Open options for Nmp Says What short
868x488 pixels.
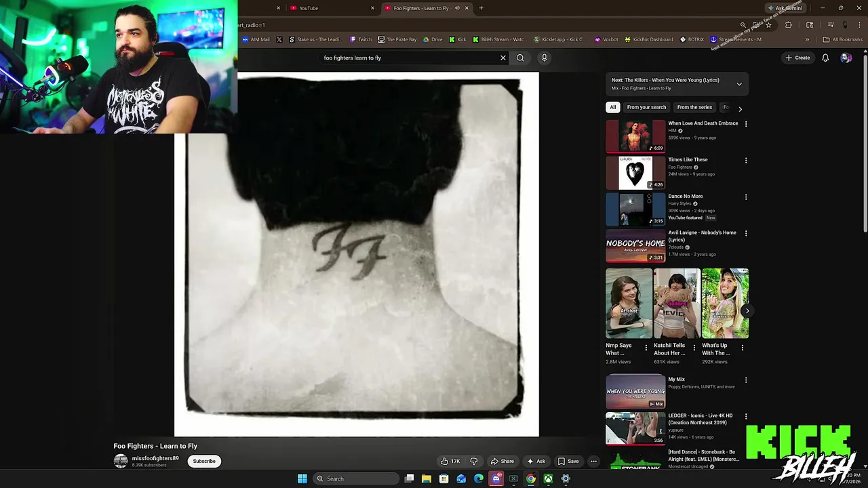pyautogui.click(x=646, y=348)
